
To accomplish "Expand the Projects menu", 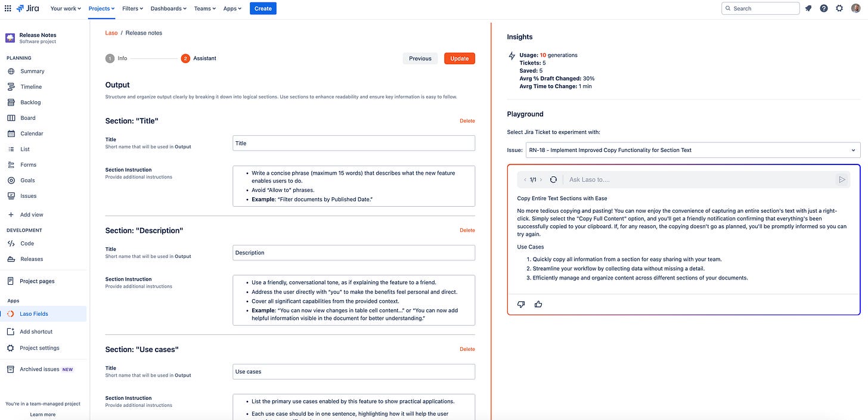I will pos(102,8).
